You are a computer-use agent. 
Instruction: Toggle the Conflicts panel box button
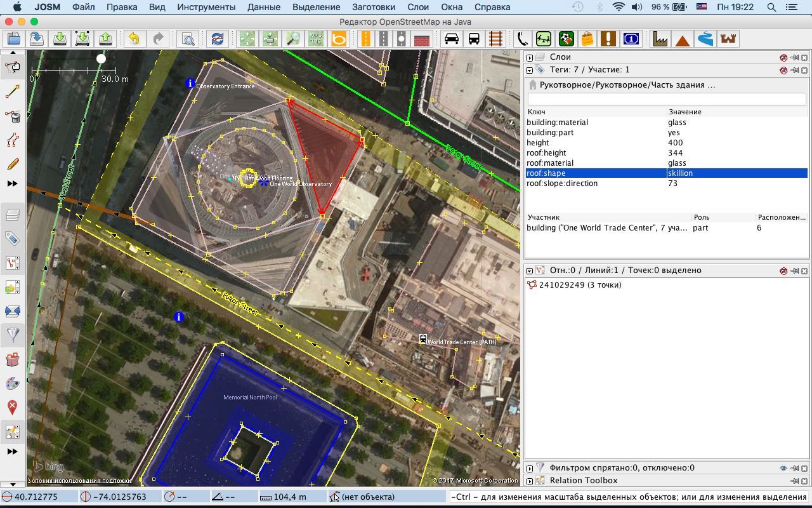tap(13, 359)
